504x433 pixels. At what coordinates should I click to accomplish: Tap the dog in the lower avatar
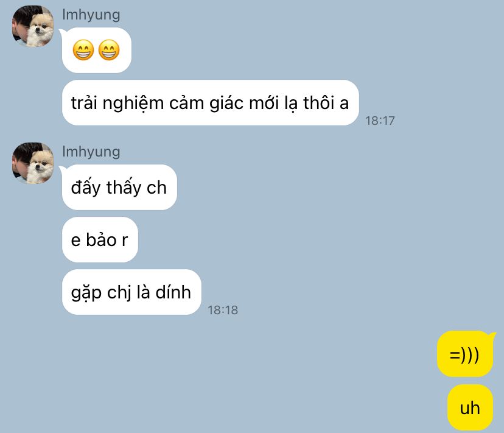(40, 167)
